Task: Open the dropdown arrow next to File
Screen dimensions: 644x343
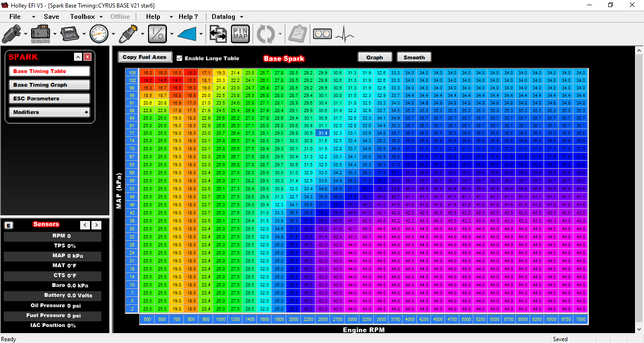Action: coord(33,17)
